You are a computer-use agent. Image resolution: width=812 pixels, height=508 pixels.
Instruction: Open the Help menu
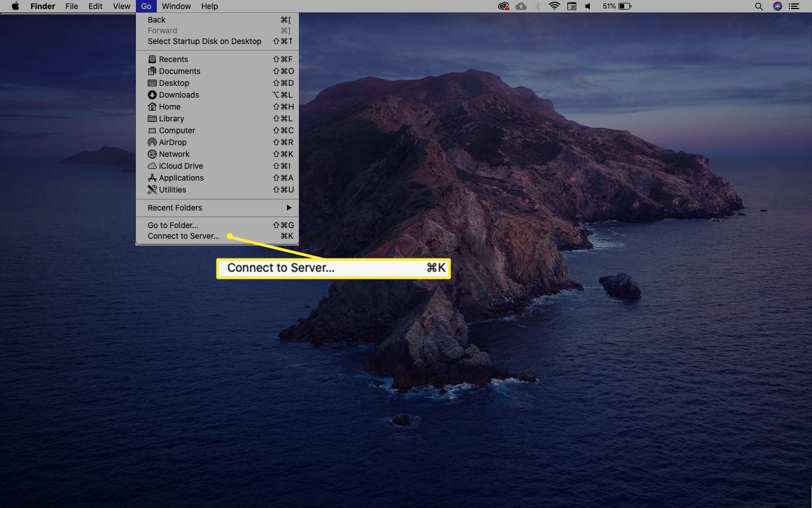pyautogui.click(x=209, y=6)
